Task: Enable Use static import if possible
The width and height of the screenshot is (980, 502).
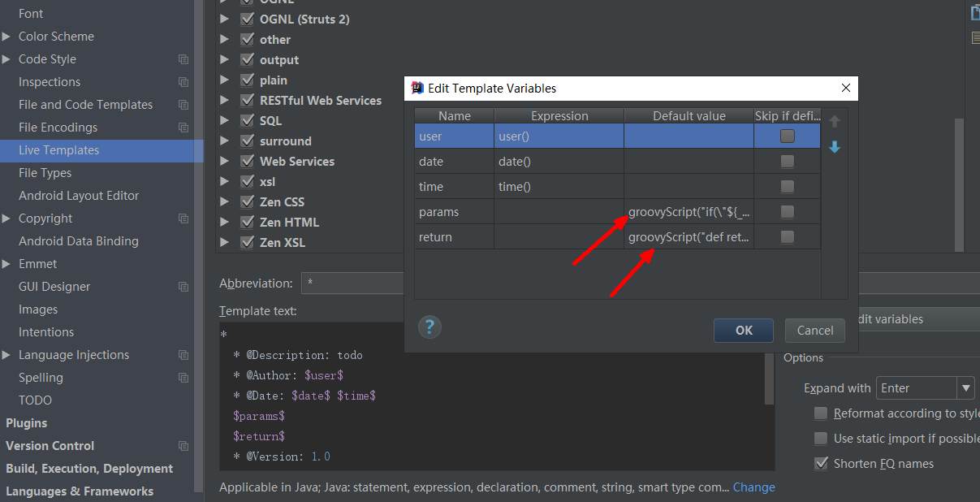Action: (821, 439)
